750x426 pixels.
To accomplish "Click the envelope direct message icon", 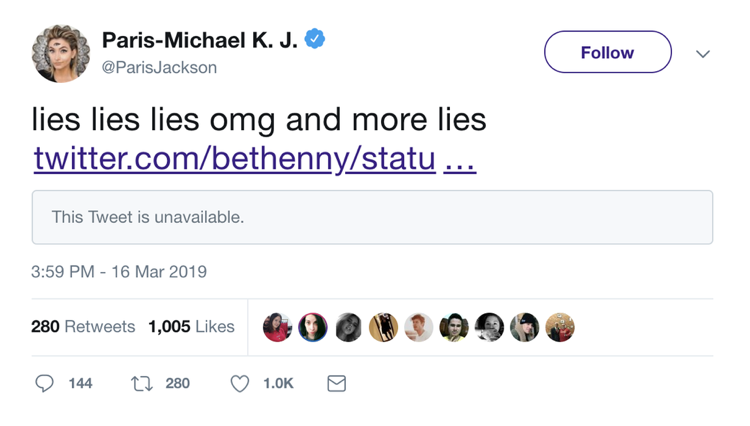I will pyautogui.click(x=337, y=383).
